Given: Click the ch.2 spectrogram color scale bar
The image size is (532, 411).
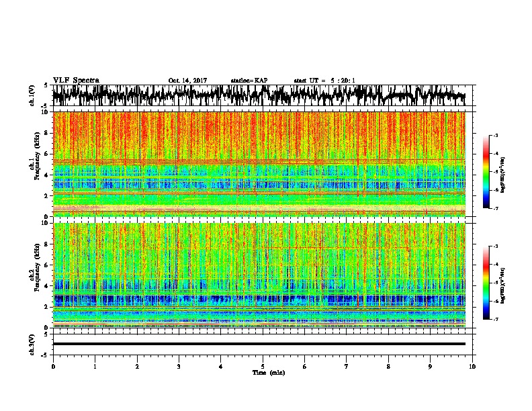Looking at the screenshot, I should point(486,283).
